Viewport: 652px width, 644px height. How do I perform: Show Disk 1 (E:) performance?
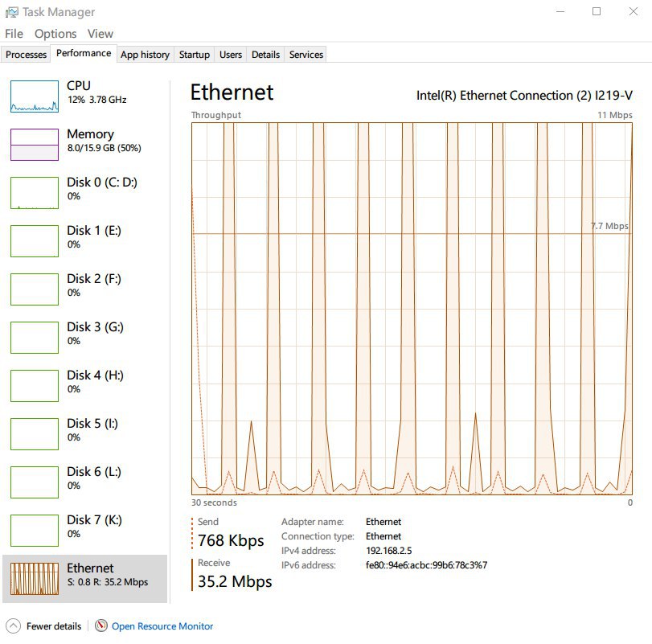[x=84, y=240]
